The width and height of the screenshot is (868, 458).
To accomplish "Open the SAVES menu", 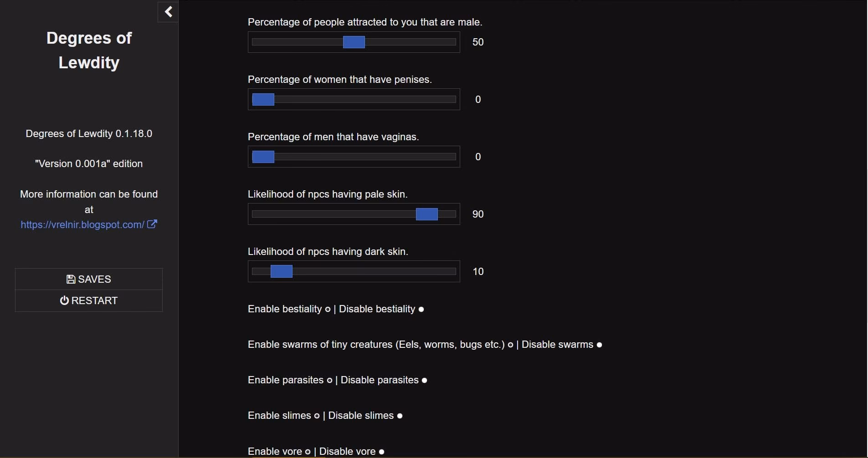I will [x=89, y=279].
